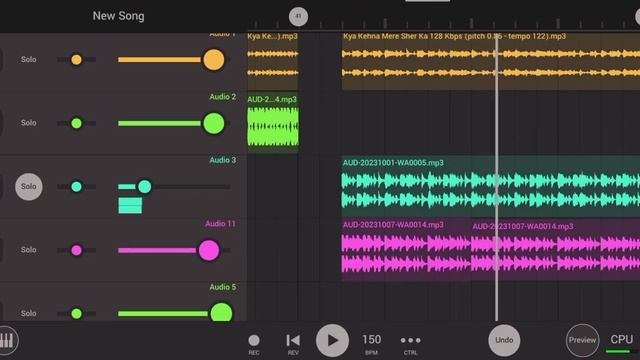Start recording with REC button

[254, 344]
